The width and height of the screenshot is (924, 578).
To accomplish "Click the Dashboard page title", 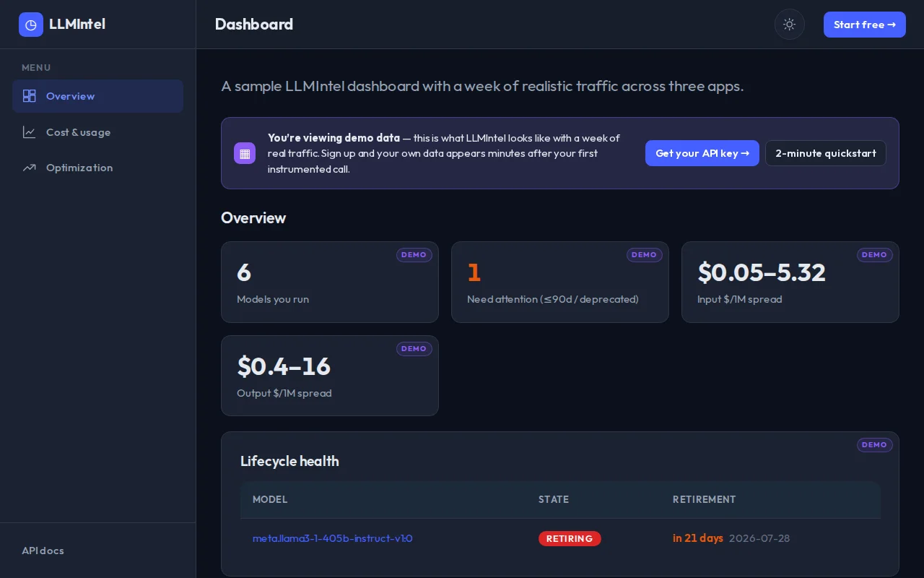I will [x=254, y=25].
